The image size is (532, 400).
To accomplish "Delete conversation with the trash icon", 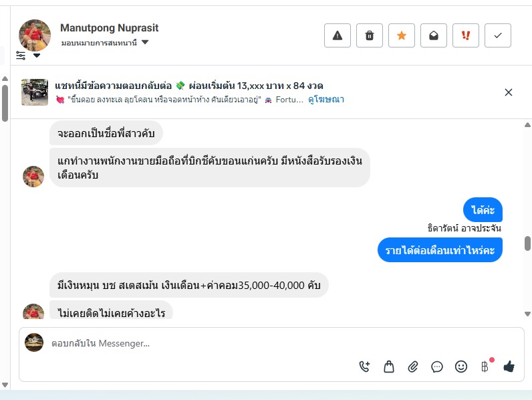I will point(370,35).
